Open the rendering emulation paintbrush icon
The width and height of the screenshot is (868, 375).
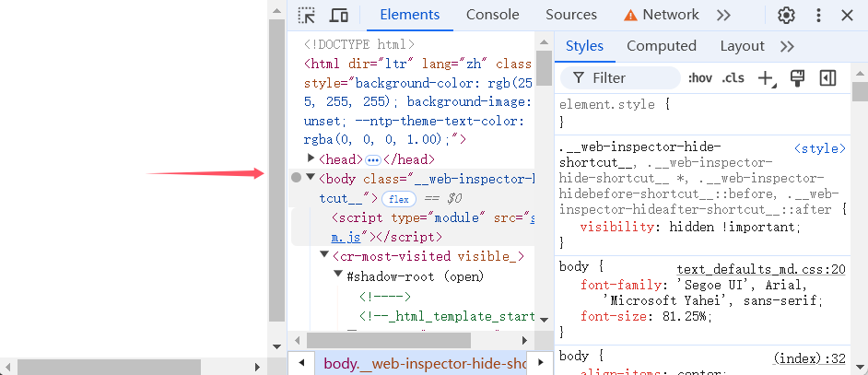click(798, 78)
